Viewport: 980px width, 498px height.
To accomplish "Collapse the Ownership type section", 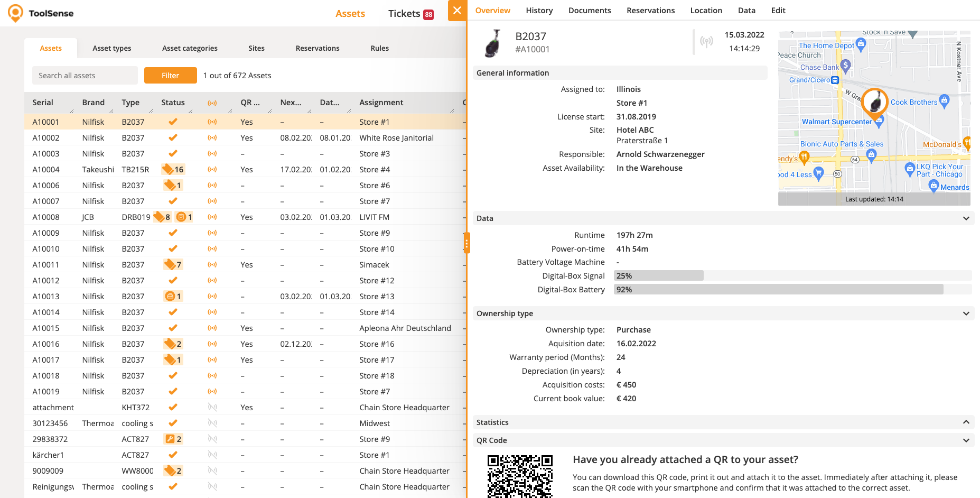I will click(966, 313).
